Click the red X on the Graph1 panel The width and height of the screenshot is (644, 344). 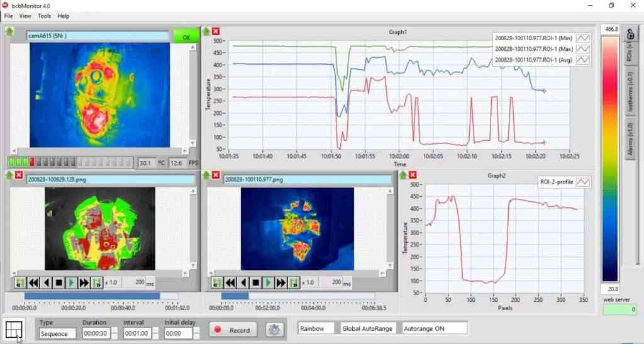[216, 31]
